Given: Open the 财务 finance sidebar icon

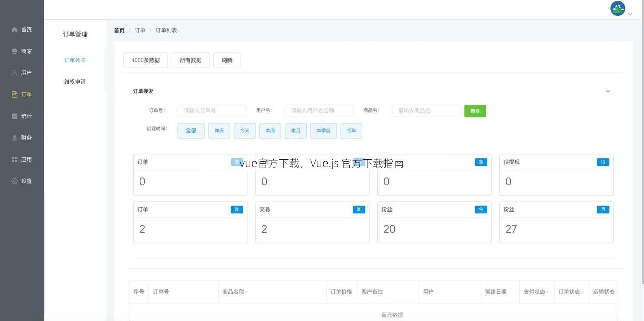Looking at the screenshot, I should pos(15,138).
